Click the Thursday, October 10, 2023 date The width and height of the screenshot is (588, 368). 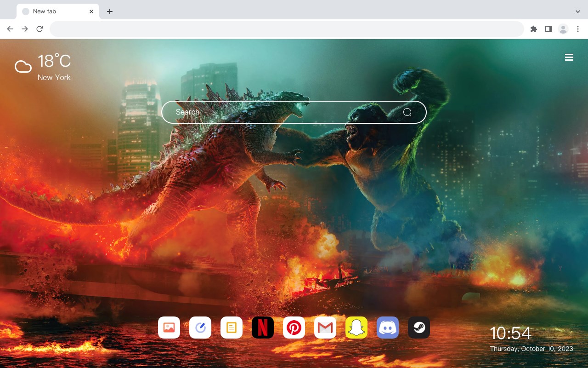click(531, 349)
